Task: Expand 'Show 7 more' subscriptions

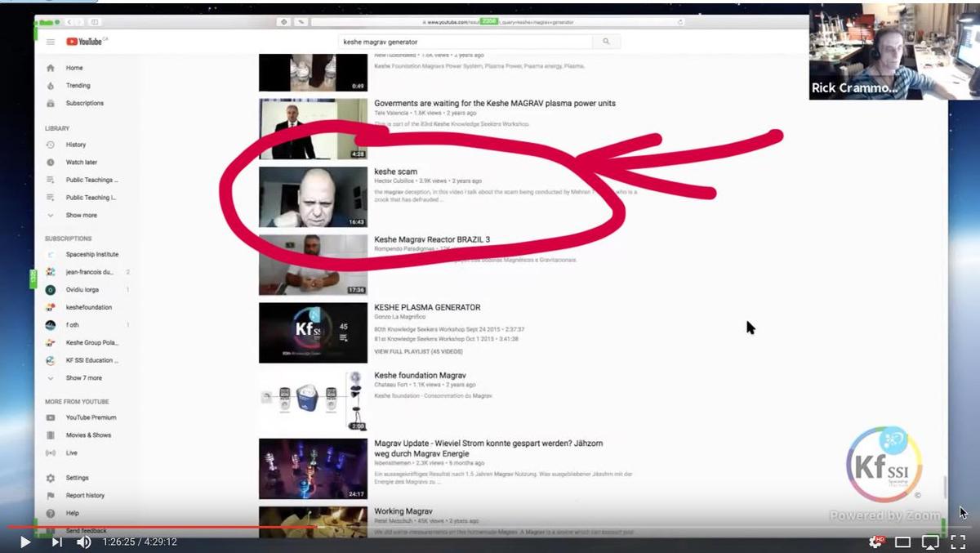Action: click(83, 378)
